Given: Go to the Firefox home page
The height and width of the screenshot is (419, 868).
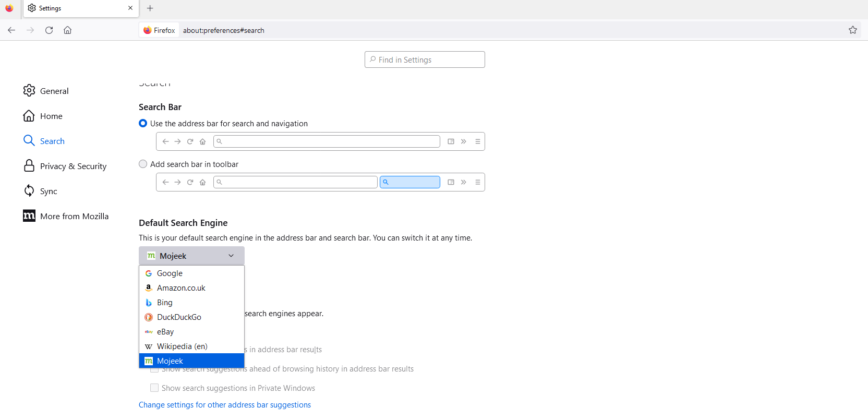Looking at the screenshot, I should [x=68, y=30].
